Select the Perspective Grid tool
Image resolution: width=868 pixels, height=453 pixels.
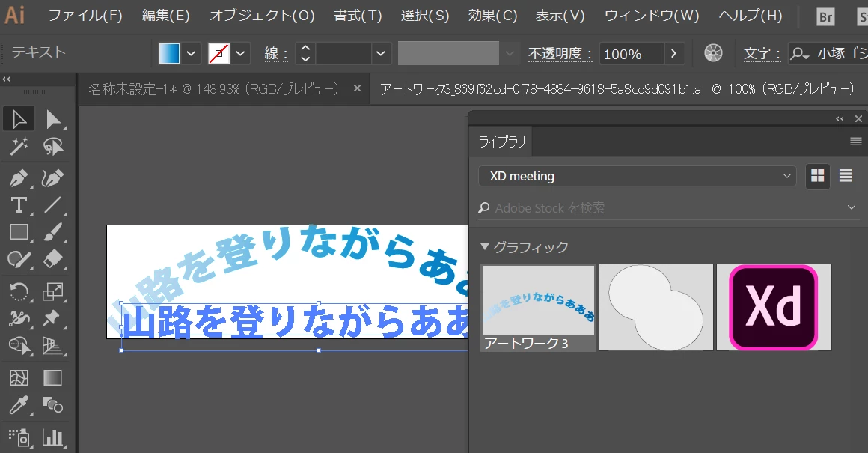click(53, 346)
